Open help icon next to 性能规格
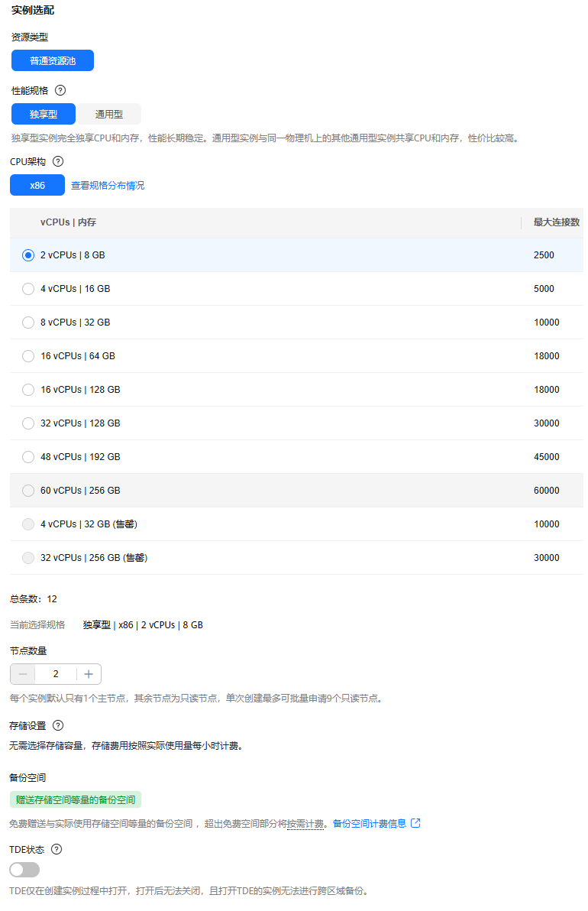This screenshot has width=588, height=911. click(60, 90)
